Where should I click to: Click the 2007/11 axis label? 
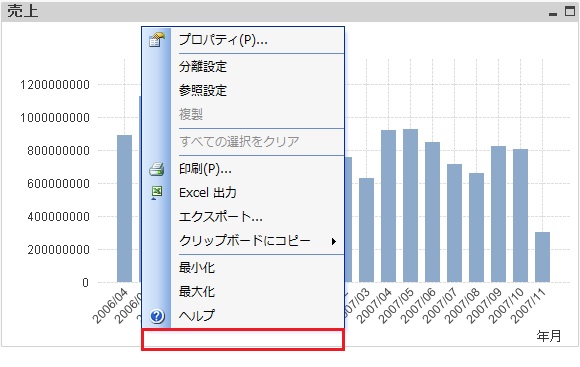[x=528, y=306]
